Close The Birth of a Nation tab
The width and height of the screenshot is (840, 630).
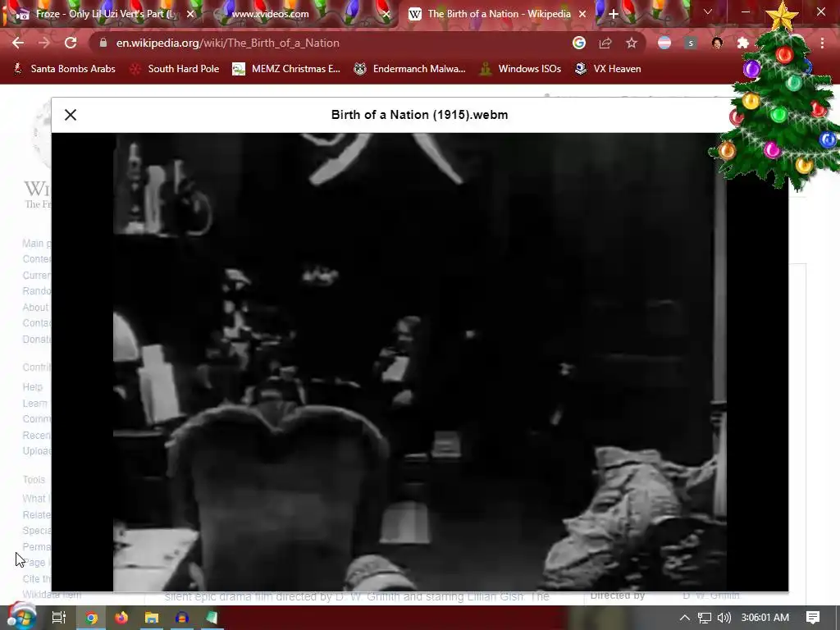(x=582, y=14)
